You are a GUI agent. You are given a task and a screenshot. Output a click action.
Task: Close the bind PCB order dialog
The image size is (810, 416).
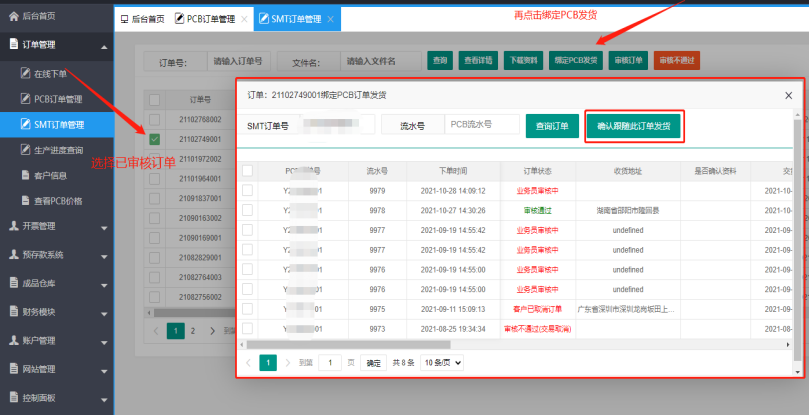coord(788,95)
